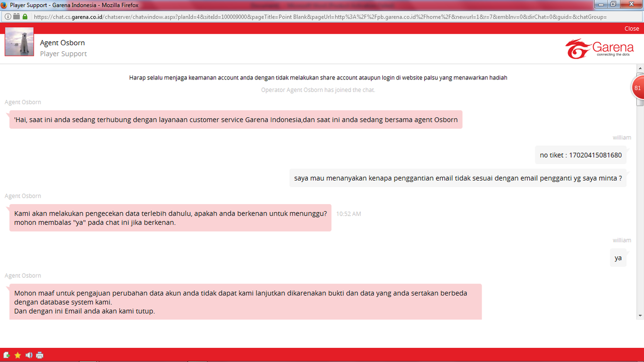644x362 pixels.
Task: Click the 'no tiket : 17020415081680' message
Action: 581,155
